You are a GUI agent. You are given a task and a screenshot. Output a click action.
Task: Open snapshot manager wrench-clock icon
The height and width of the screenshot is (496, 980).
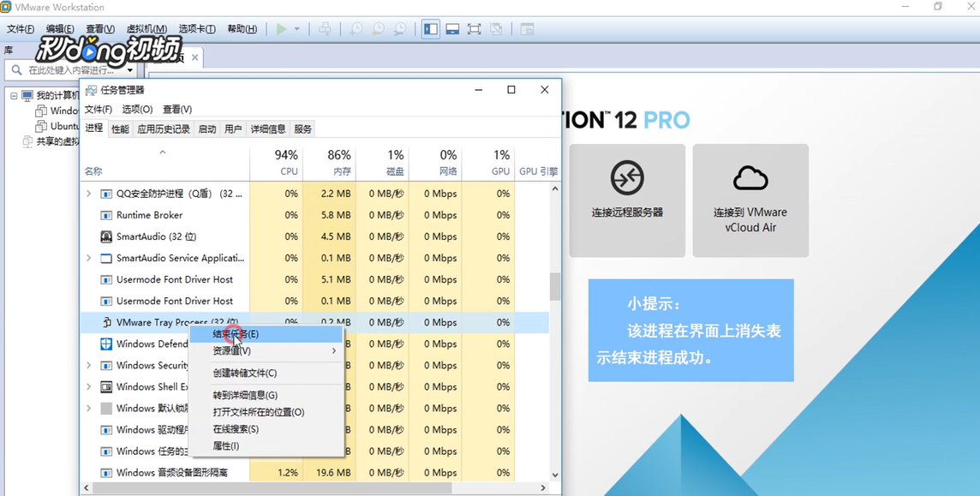400,29
